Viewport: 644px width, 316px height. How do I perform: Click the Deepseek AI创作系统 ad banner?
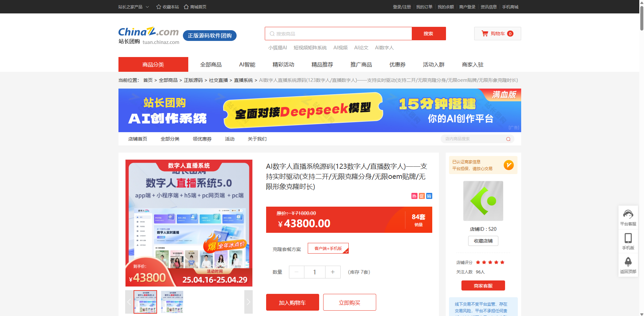point(320,110)
